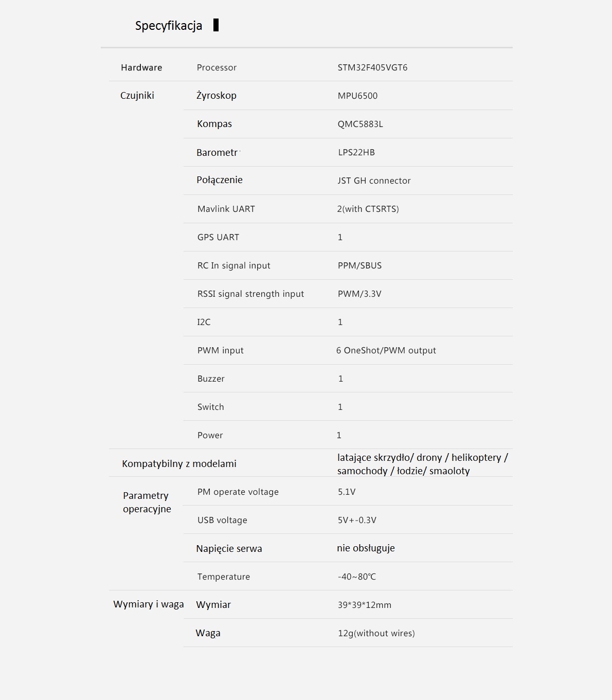
Task: Click the nie obsługuje value
Action: click(366, 548)
